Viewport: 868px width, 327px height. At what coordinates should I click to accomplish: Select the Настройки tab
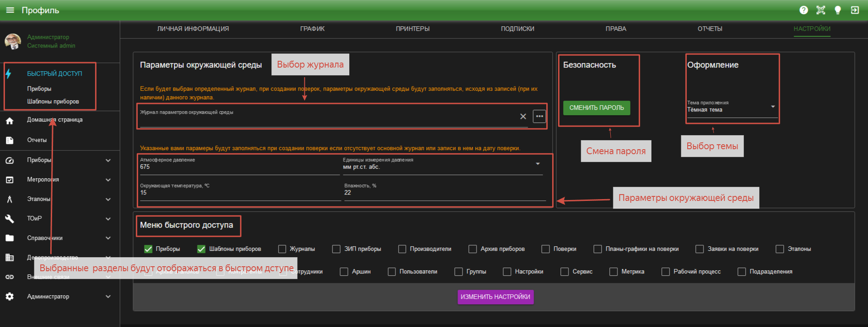point(812,29)
